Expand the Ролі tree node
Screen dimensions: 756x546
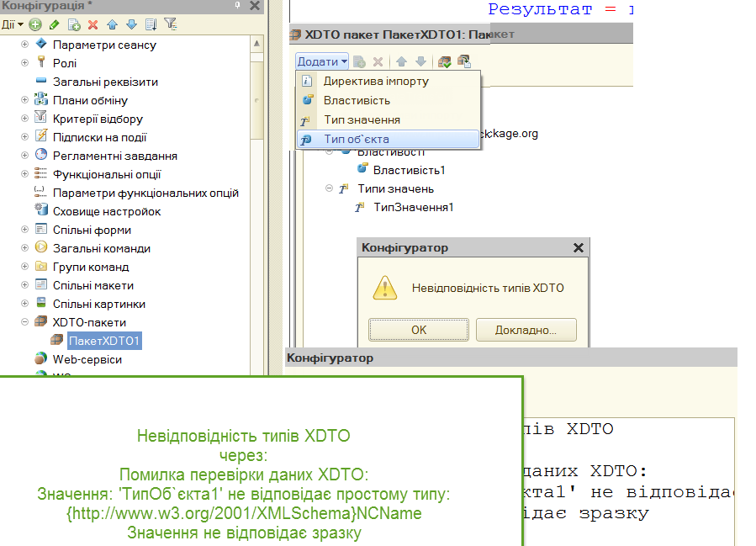coord(24,63)
